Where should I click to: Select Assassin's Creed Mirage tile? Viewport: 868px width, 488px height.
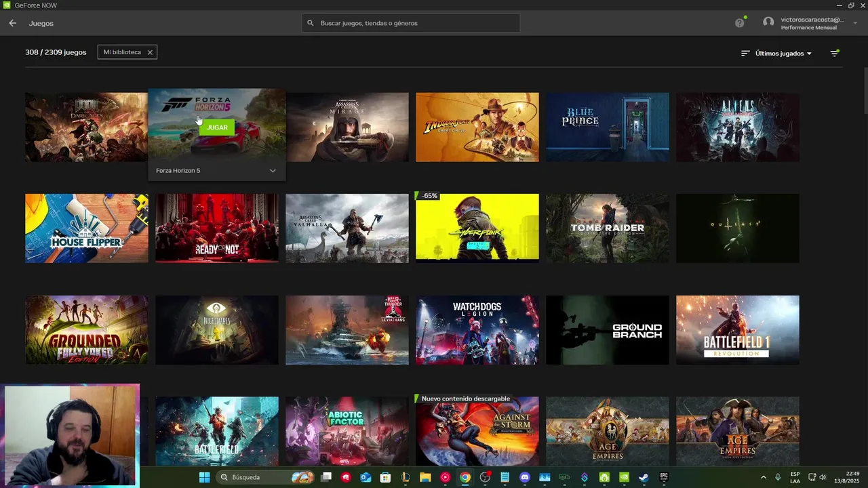pyautogui.click(x=347, y=127)
